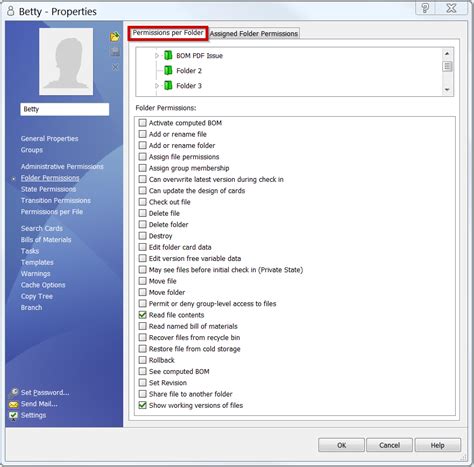474x467 pixels.
Task: Expand the Folder 3 tree node
Action: (157, 86)
